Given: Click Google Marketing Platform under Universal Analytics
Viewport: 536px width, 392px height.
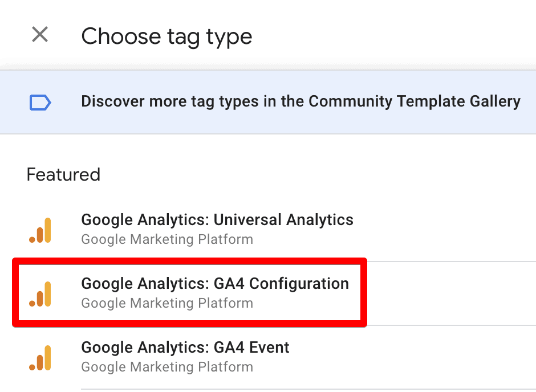Looking at the screenshot, I should click(x=167, y=239).
